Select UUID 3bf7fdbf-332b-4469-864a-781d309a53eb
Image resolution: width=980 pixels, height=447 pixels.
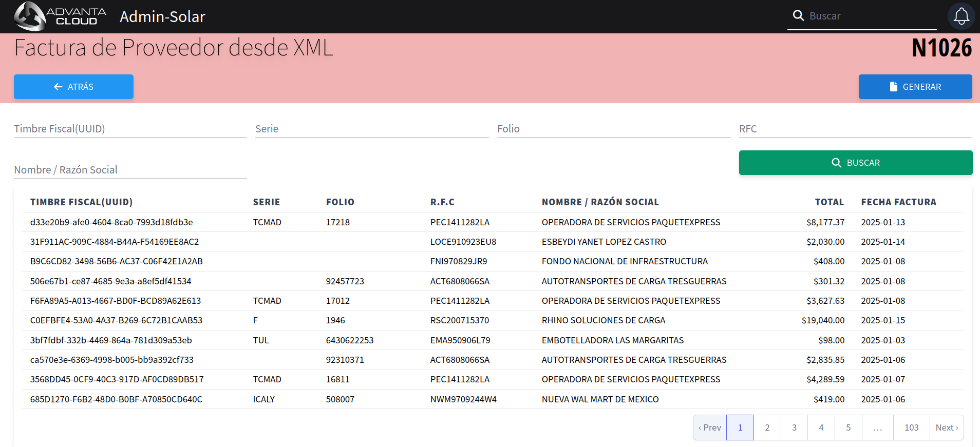[111, 340]
